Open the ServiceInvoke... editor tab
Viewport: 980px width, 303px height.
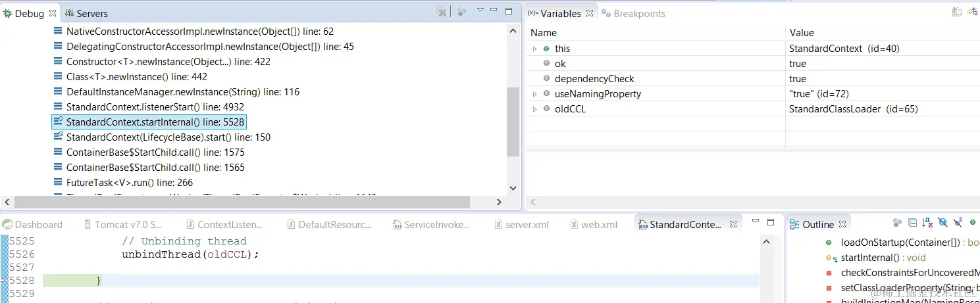[x=431, y=225]
